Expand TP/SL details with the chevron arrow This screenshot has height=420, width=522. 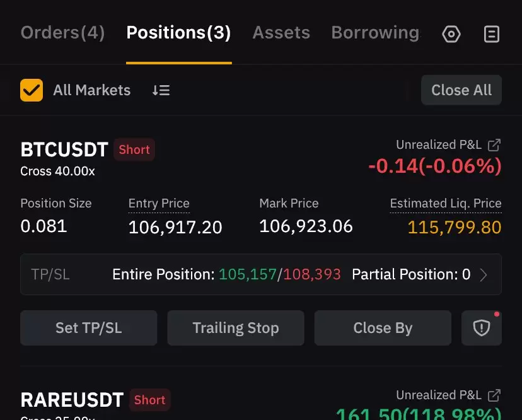point(484,275)
